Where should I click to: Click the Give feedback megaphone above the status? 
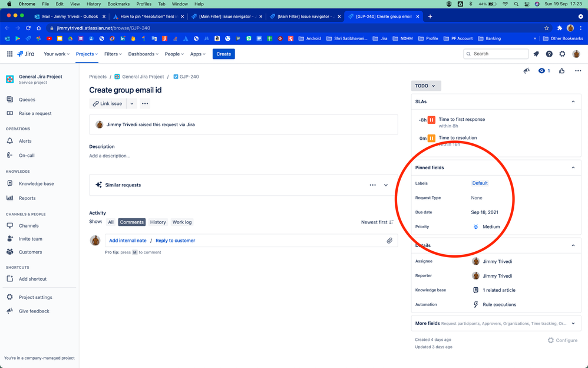pos(527,71)
